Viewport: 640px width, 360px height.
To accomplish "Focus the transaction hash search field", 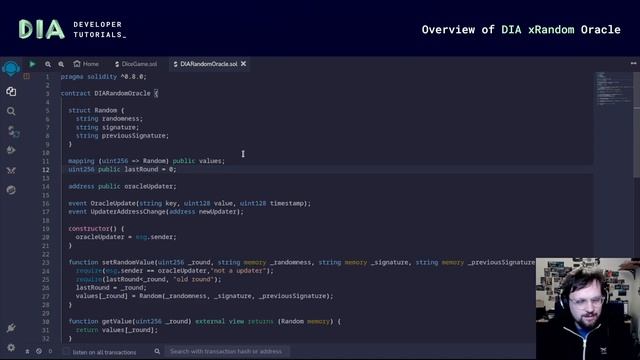I will point(227,351).
